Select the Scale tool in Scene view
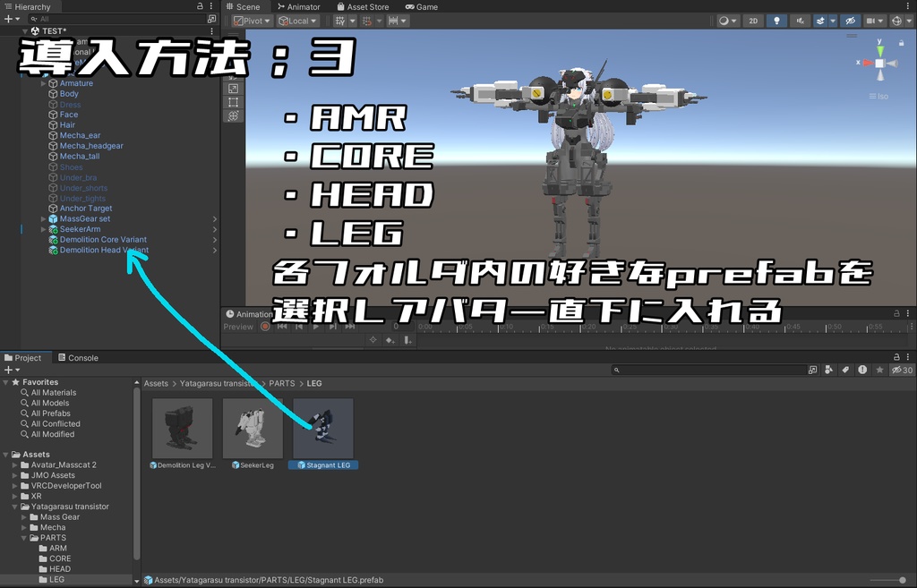 tap(234, 89)
